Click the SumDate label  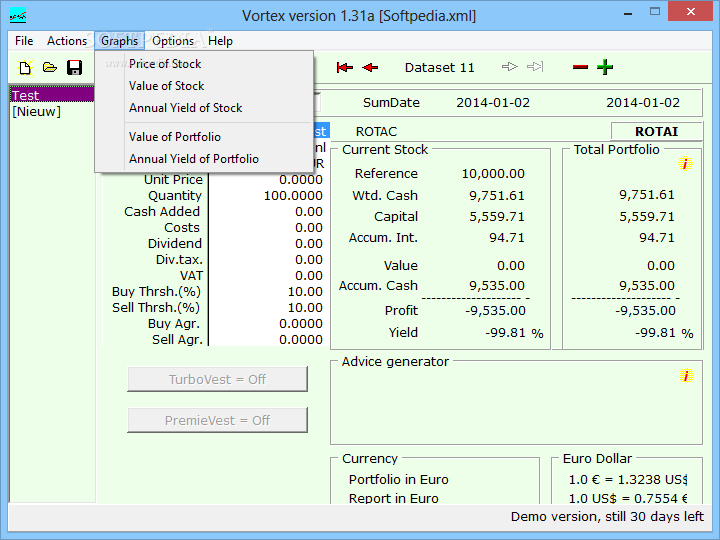click(x=391, y=102)
